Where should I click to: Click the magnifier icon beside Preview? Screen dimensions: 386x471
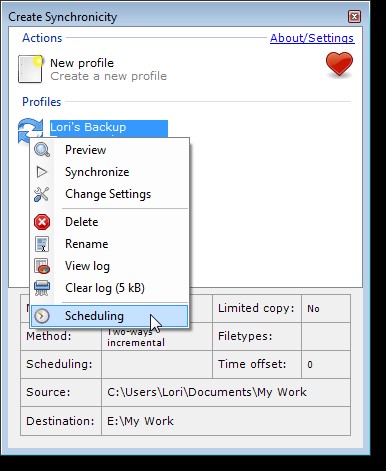click(42, 150)
